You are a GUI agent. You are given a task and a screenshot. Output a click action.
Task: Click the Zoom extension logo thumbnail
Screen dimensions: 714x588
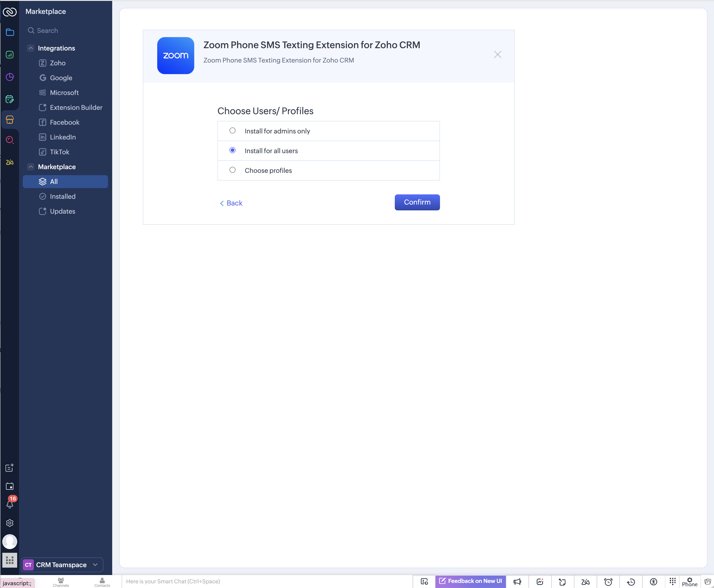(175, 56)
